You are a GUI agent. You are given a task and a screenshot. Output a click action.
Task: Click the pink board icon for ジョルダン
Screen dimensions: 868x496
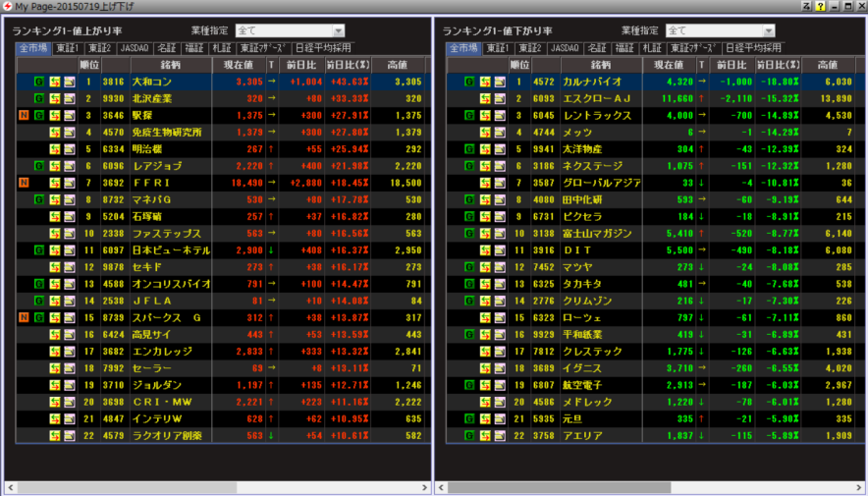click(x=69, y=385)
